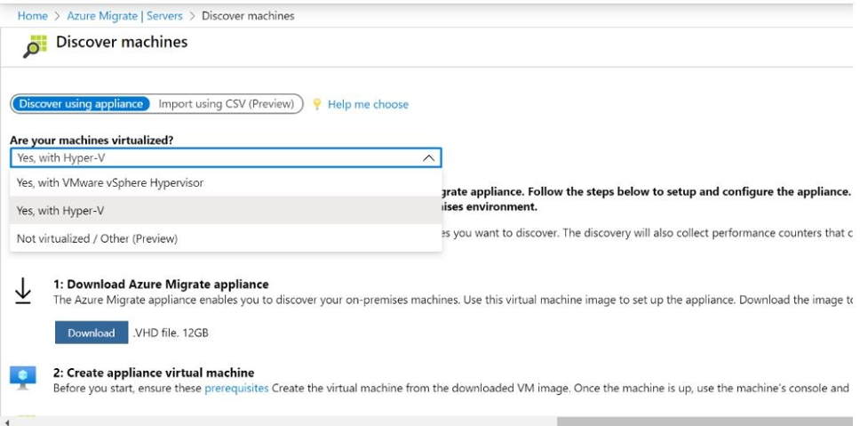The height and width of the screenshot is (426, 868).
Task: Open the prerequisites link
Action: (236, 389)
